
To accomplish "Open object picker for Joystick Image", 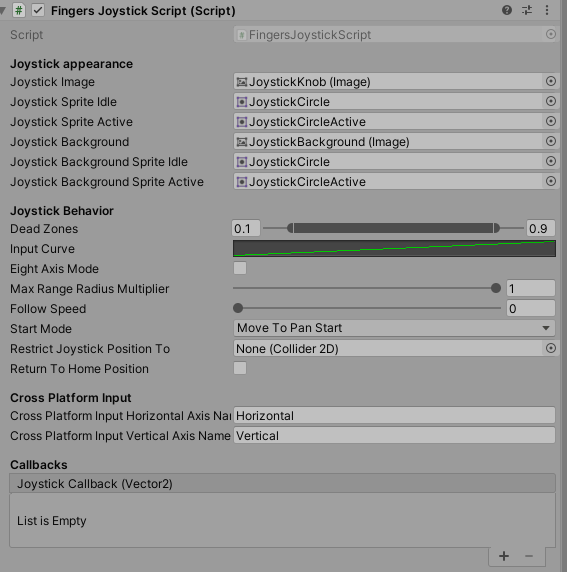I will 551,81.
